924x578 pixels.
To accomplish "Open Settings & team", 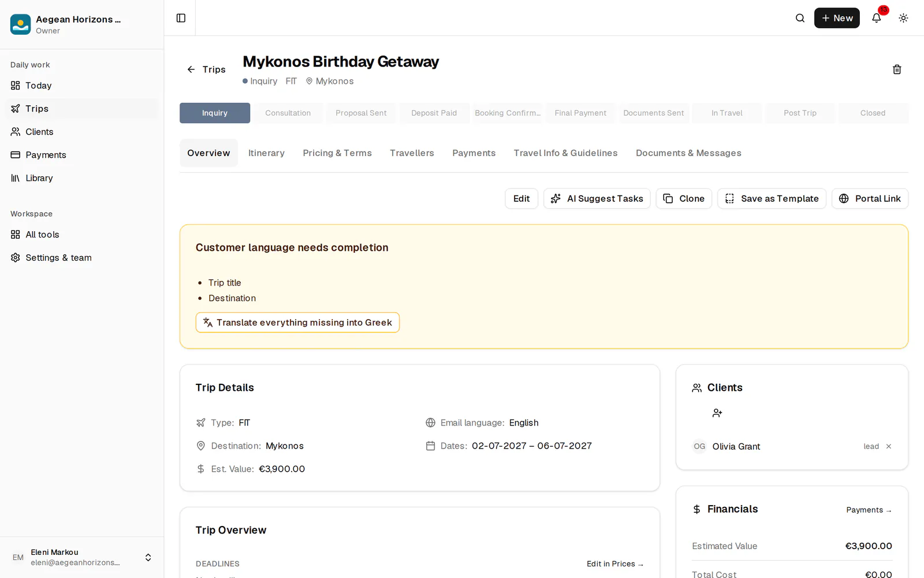I will 81,258.
